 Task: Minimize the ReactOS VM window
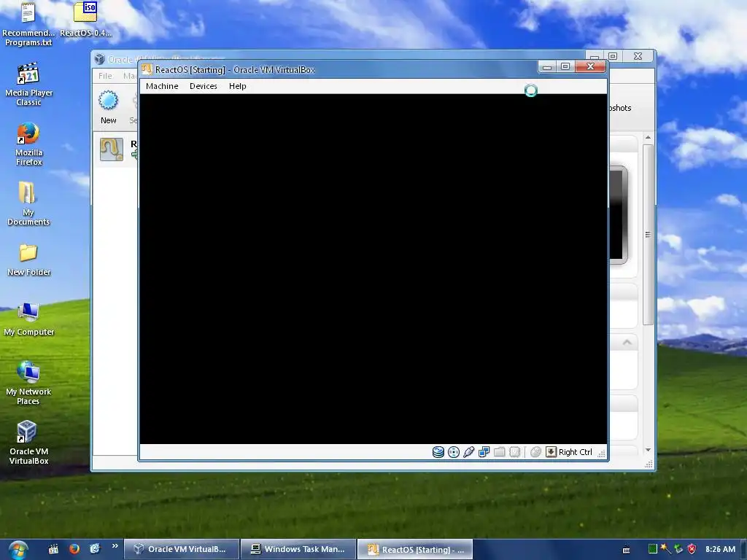tap(547, 66)
